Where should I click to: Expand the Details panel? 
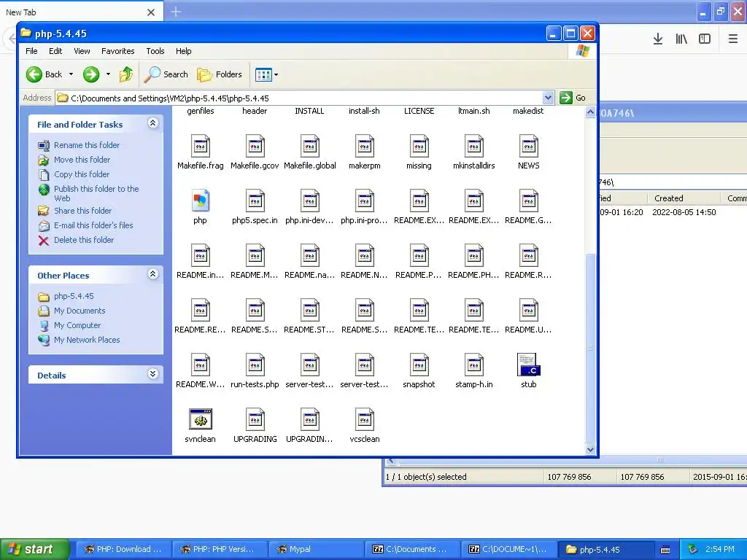click(152, 374)
